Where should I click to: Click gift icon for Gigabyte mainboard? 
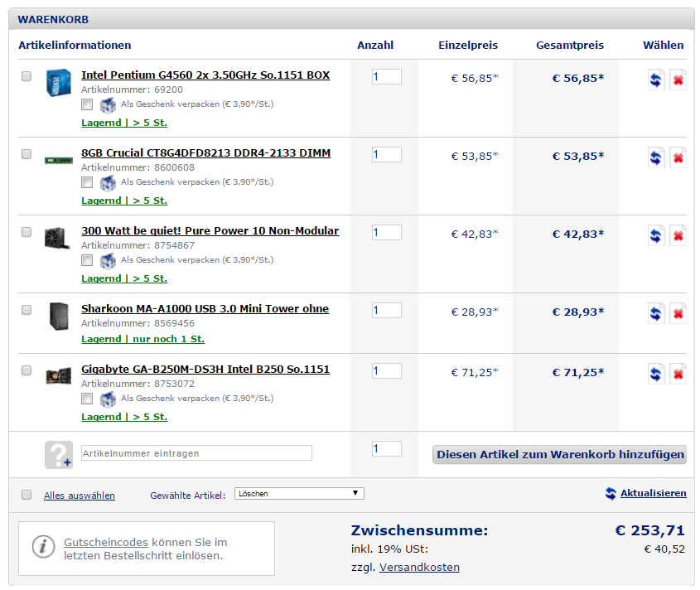coord(108,399)
